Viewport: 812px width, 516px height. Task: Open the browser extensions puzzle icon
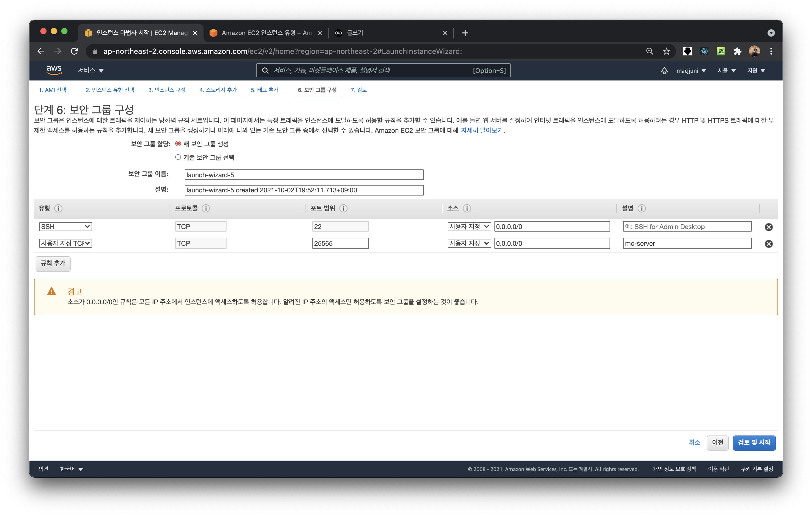tap(737, 51)
